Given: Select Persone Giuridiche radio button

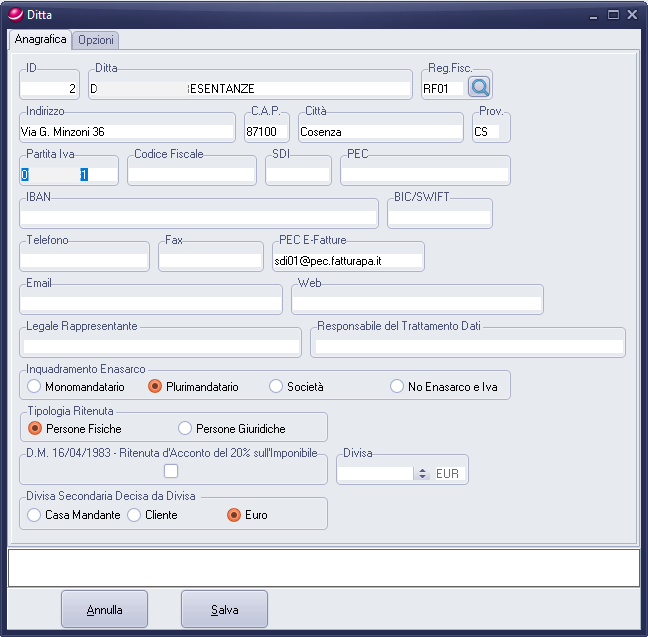Looking at the screenshot, I should 185,428.
